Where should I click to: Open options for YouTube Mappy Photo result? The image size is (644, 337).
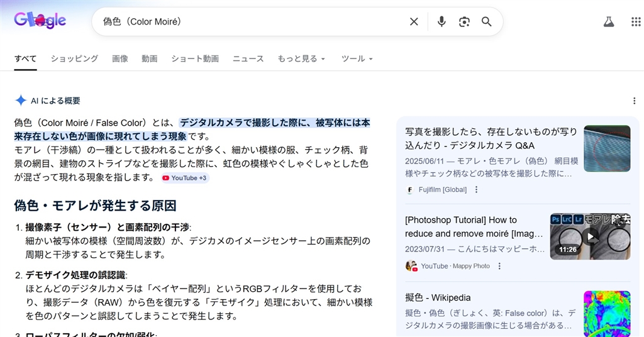click(499, 266)
